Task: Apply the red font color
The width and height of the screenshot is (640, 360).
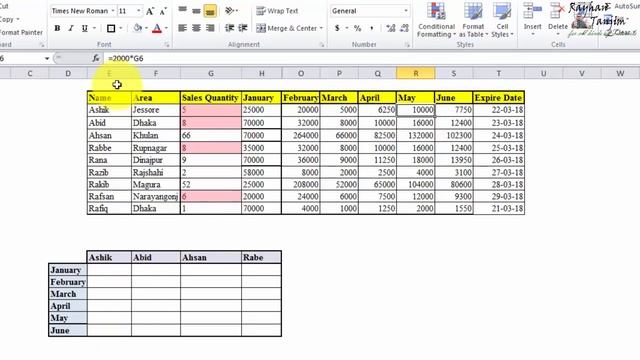Action: coord(157,28)
